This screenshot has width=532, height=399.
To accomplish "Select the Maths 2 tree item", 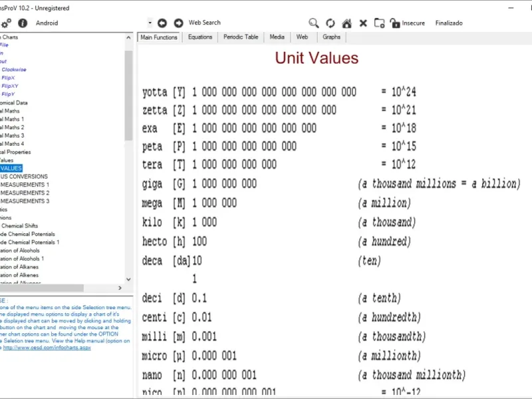I will (x=12, y=127).
